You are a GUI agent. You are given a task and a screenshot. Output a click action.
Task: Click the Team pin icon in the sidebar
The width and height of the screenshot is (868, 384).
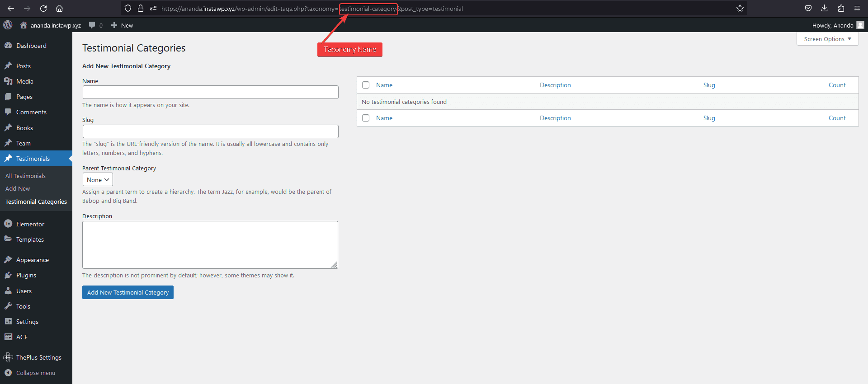tap(8, 143)
